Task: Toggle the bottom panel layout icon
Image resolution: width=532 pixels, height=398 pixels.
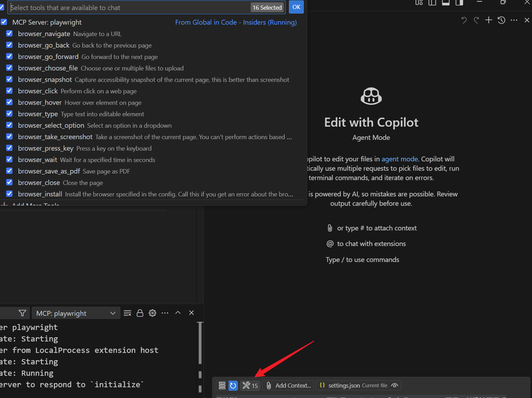Action: [446, 2]
